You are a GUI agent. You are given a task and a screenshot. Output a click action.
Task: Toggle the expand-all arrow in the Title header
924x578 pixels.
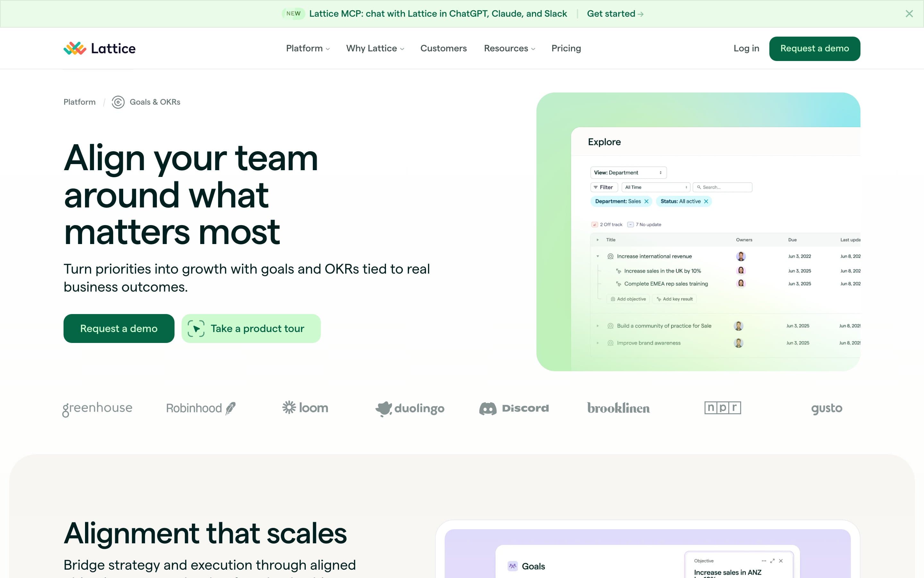597,240
